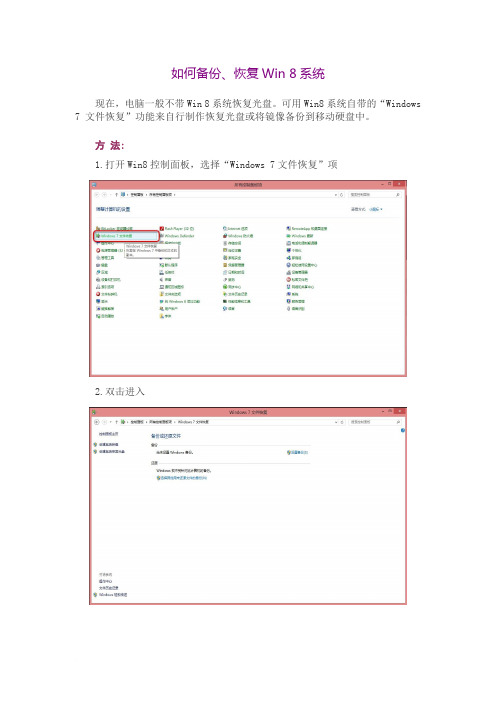Open 向 Windows 8 添加功能 item
The width and height of the screenshot is (496, 702).
pyautogui.click(x=180, y=301)
